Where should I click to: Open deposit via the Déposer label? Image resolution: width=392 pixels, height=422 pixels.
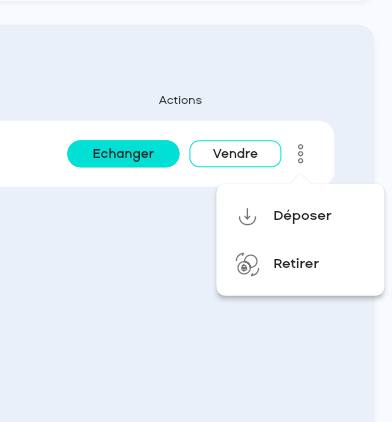click(302, 216)
